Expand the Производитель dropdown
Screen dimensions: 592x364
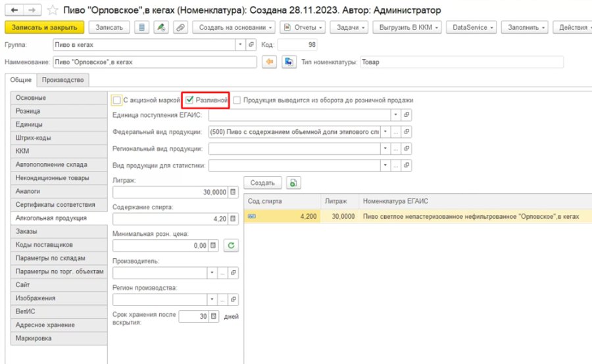(212, 272)
